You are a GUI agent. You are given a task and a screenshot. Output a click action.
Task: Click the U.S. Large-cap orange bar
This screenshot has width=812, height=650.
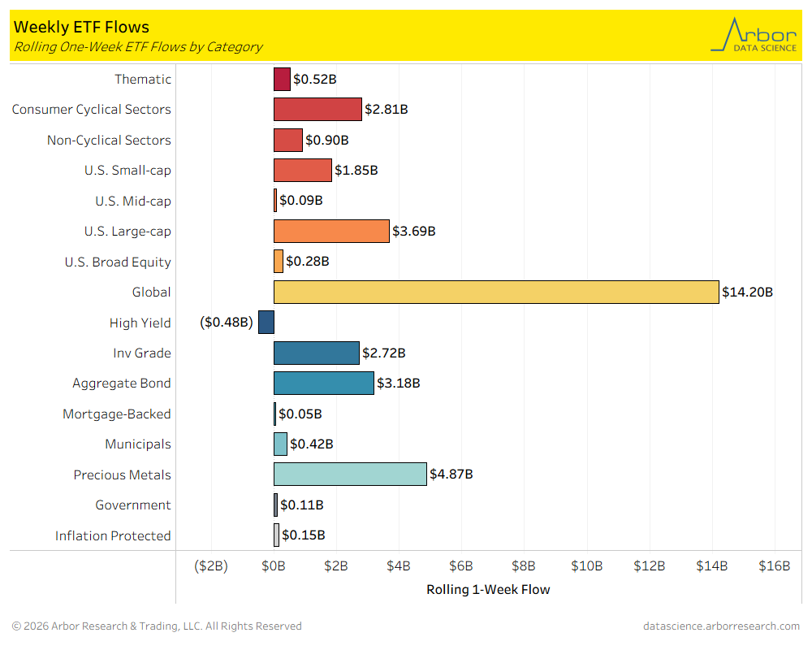point(331,232)
